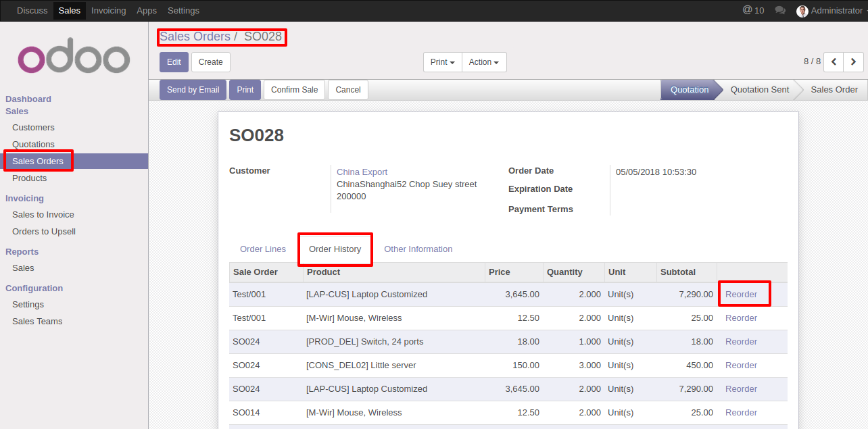Click the SO014 sale order cell
Viewport: 868px width, 429px height.
266,413
